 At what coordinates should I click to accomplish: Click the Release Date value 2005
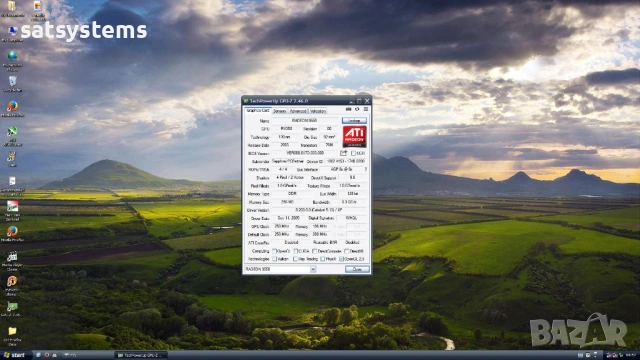click(284, 145)
